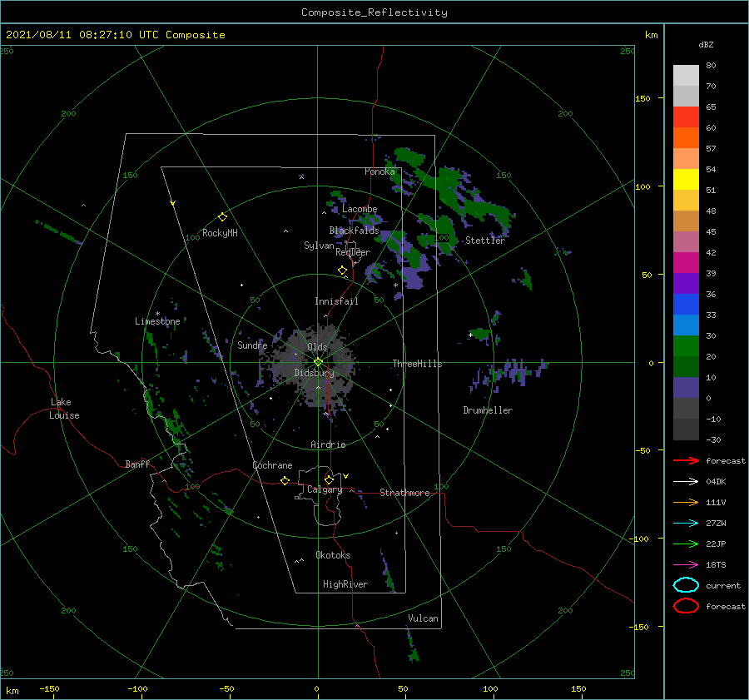Click the yellow diamond marker above Calgary
The height and width of the screenshot is (700, 749).
point(329,479)
